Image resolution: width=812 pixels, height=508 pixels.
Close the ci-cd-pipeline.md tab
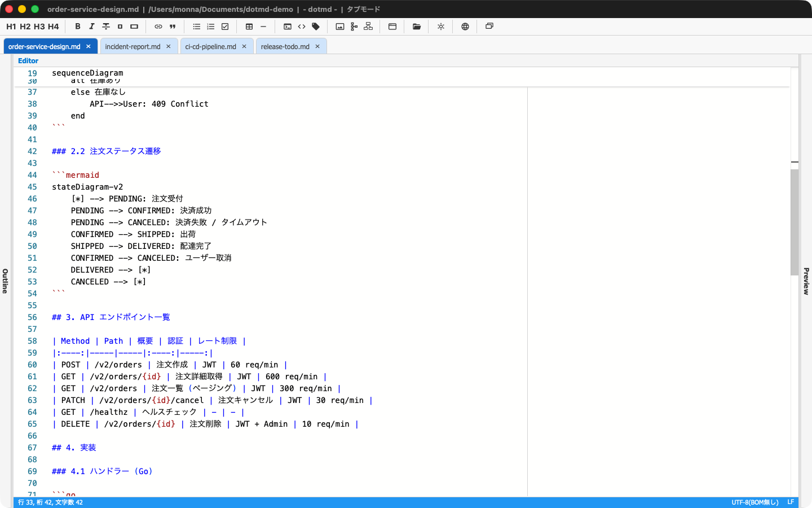pyautogui.click(x=244, y=47)
